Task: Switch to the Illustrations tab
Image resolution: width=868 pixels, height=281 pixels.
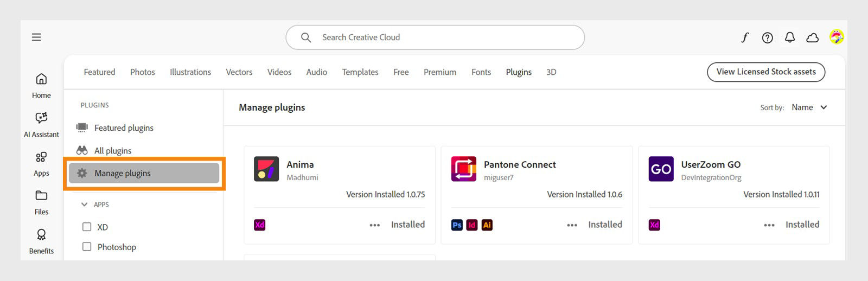Action: [190, 72]
